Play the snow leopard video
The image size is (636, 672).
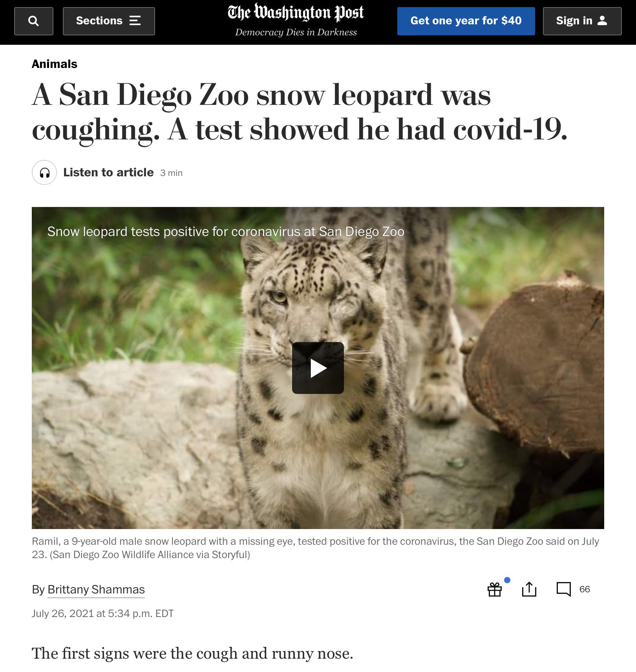318,368
